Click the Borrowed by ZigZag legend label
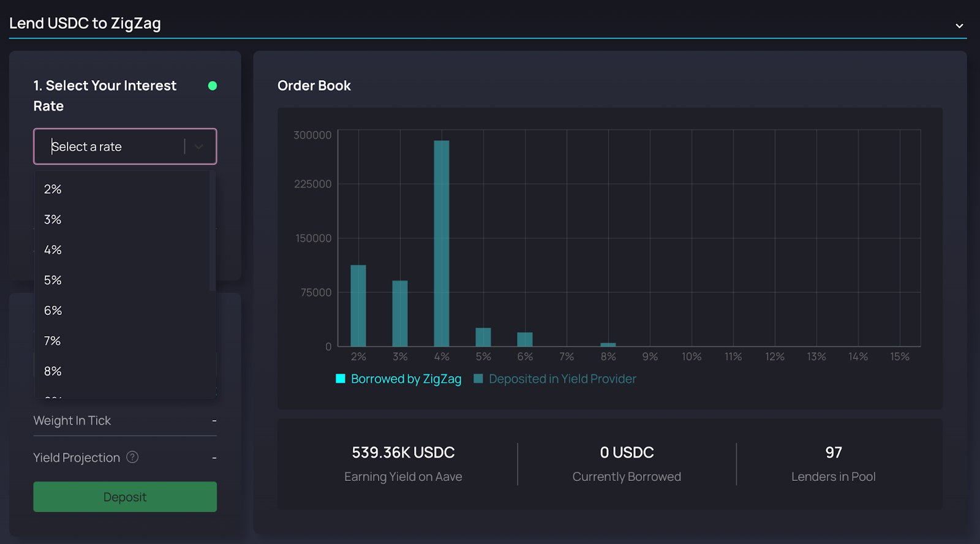980x544 pixels. [x=406, y=379]
